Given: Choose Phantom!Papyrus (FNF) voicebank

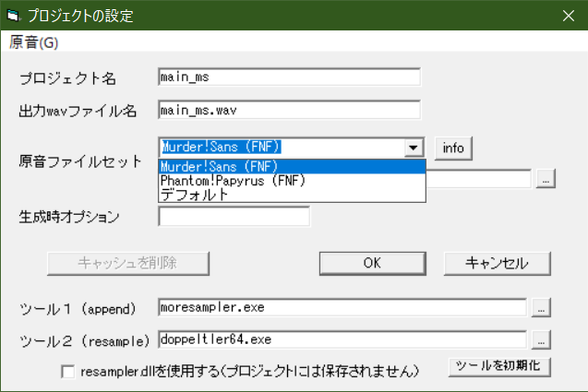Looking at the screenshot, I should tap(292, 181).
